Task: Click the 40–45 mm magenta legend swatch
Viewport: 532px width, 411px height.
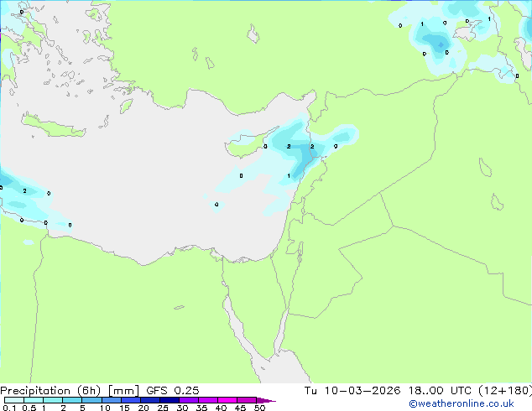Action: (x=227, y=400)
